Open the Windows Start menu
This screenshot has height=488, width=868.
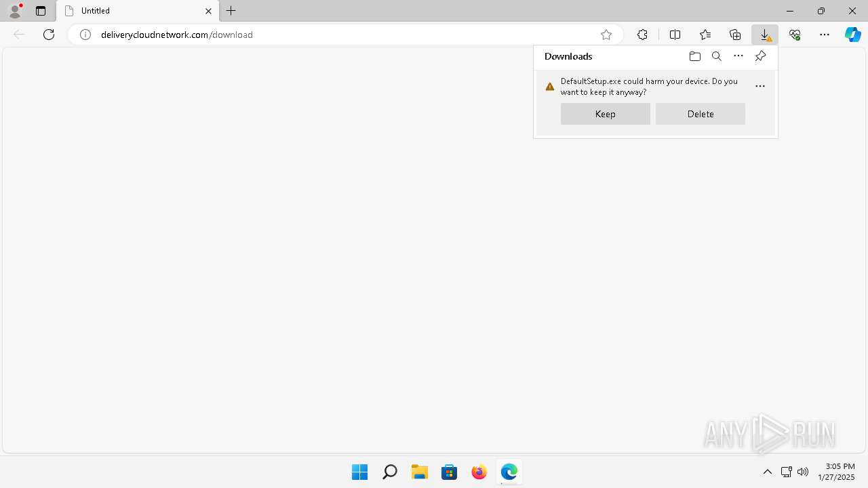[x=359, y=472]
